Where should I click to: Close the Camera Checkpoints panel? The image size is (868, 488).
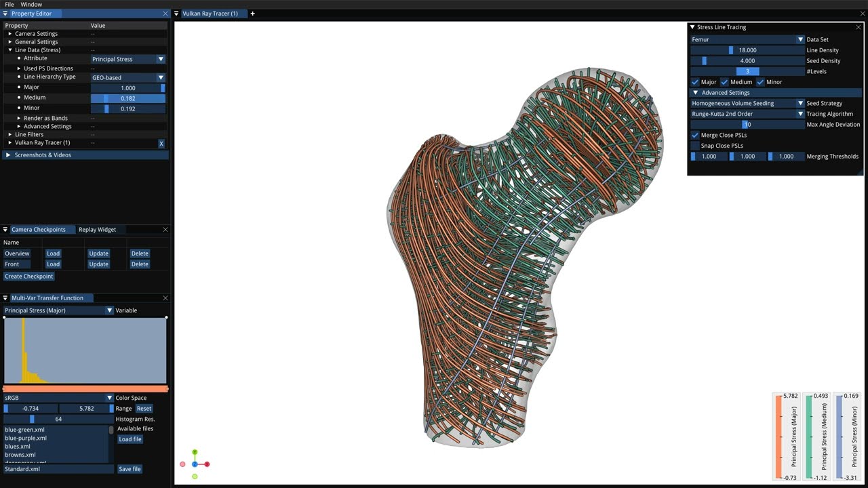[165, 230]
